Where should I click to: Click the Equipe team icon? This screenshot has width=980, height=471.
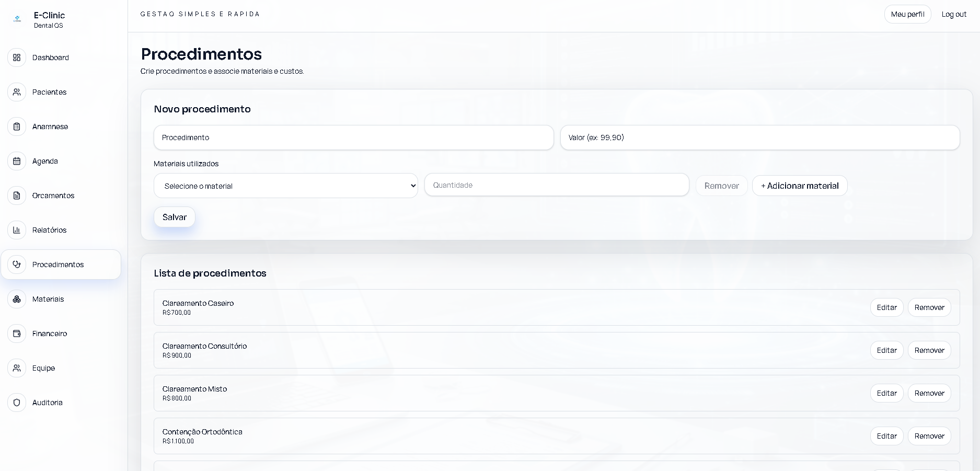pos(17,368)
